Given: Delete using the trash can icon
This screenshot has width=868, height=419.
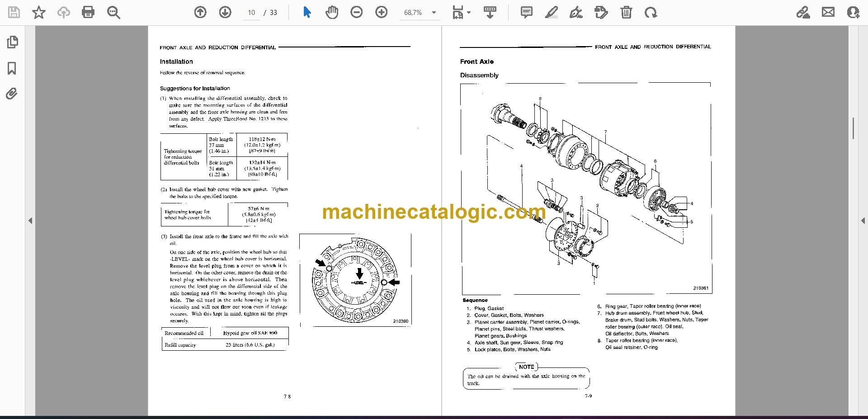Looking at the screenshot, I should coord(626,13).
